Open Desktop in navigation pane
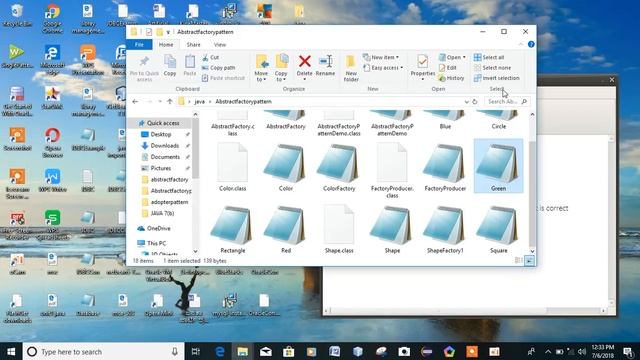 tap(161, 134)
